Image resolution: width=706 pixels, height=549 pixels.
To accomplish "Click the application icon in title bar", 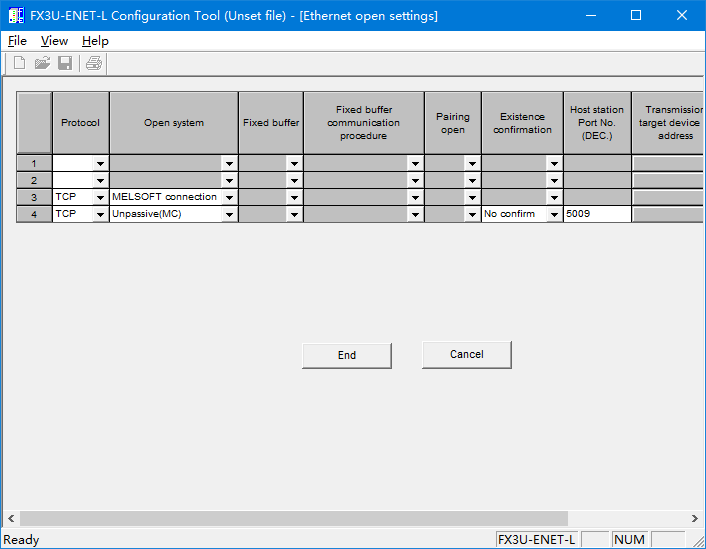I will click(16, 16).
